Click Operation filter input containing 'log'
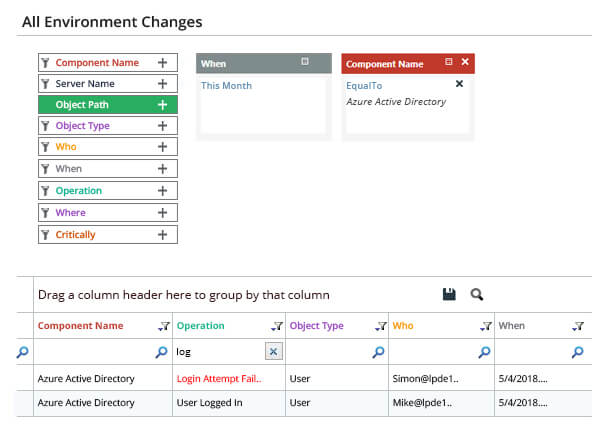612x430 pixels. (220, 352)
